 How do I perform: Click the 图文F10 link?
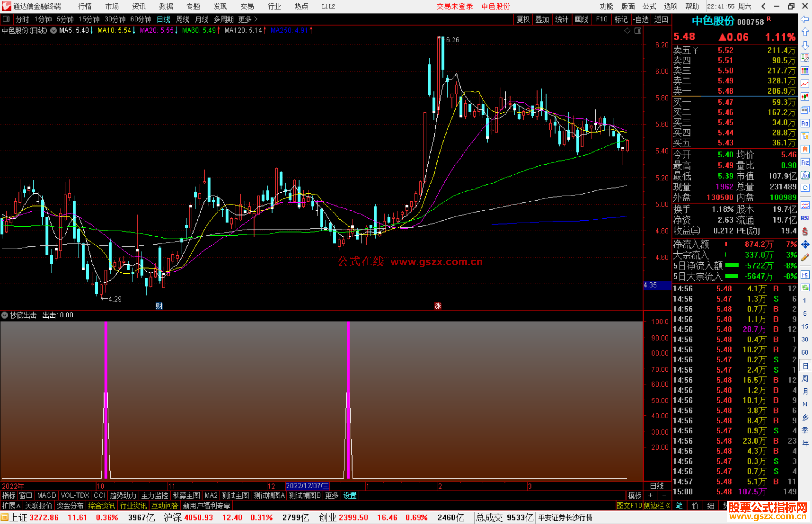(629, 506)
